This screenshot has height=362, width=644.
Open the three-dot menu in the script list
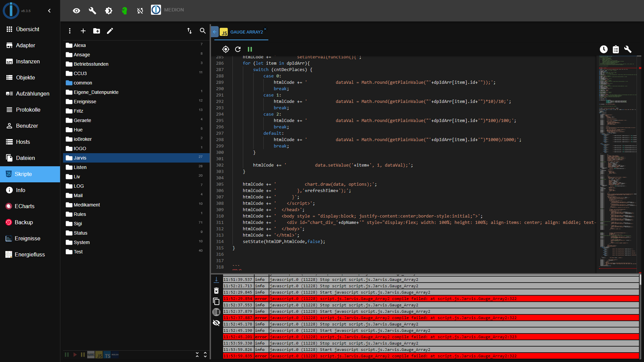[x=70, y=31]
